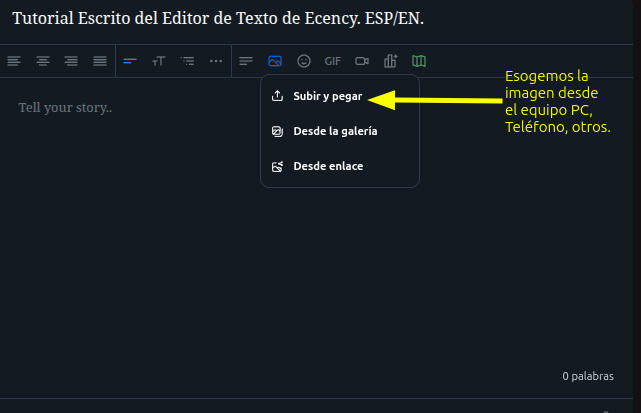
Task: Justify the text alignment
Action: (100, 61)
